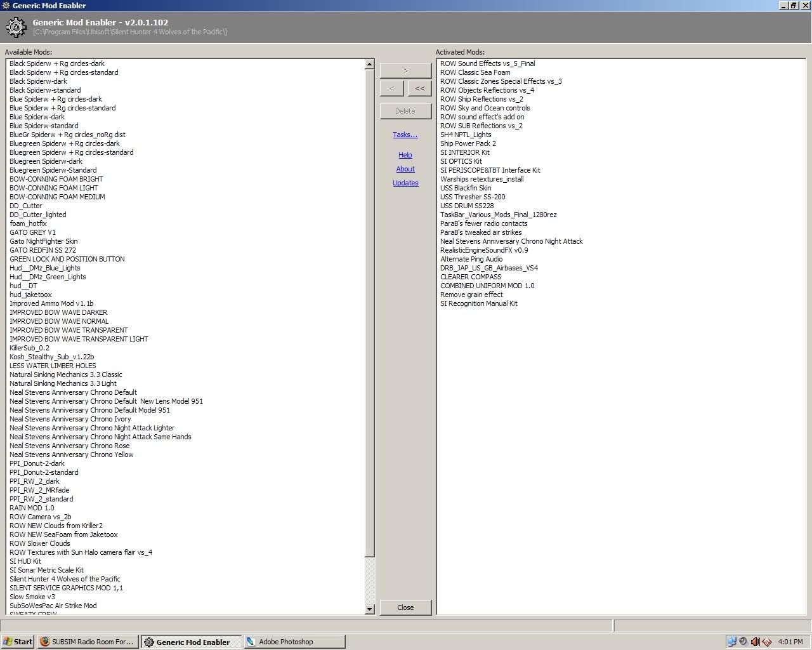Select 'GREEN LOCK AND POSITION BUTTON' mod
Image resolution: width=812 pixels, height=650 pixels.
(x=67, y=259)
